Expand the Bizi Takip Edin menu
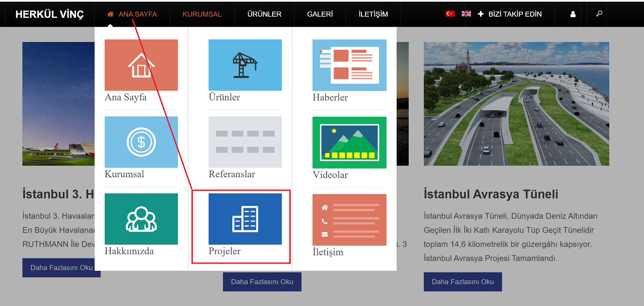Screen dimensions: 644x306 tap(510, 14)
